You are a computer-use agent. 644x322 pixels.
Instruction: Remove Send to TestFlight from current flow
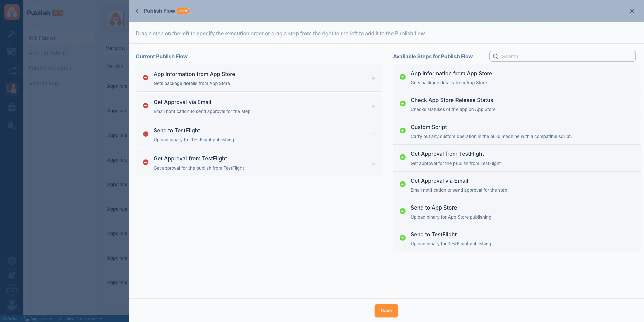pyautogui.click(x=146, y=134)
